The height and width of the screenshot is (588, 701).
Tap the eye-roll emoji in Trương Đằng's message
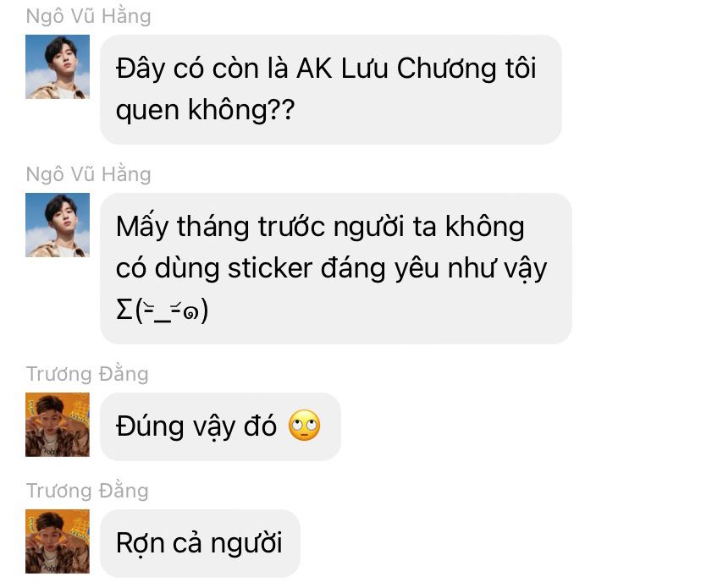click(305, 426)
